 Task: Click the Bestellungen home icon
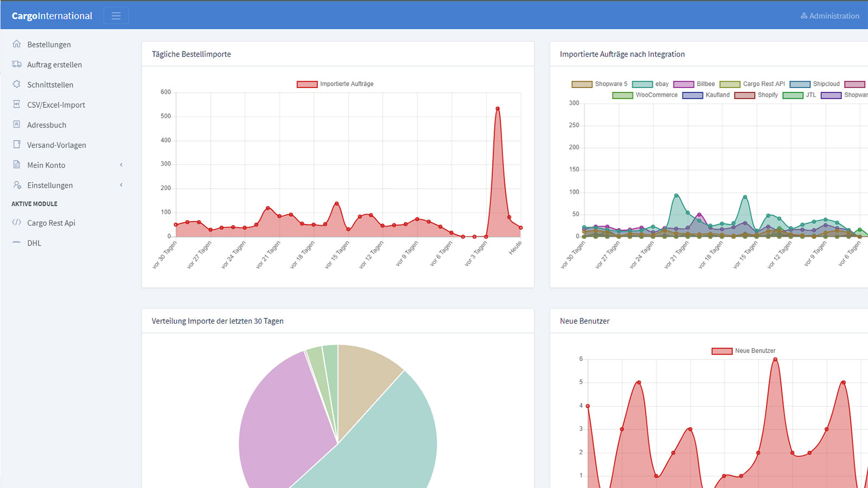coord(17,44)
